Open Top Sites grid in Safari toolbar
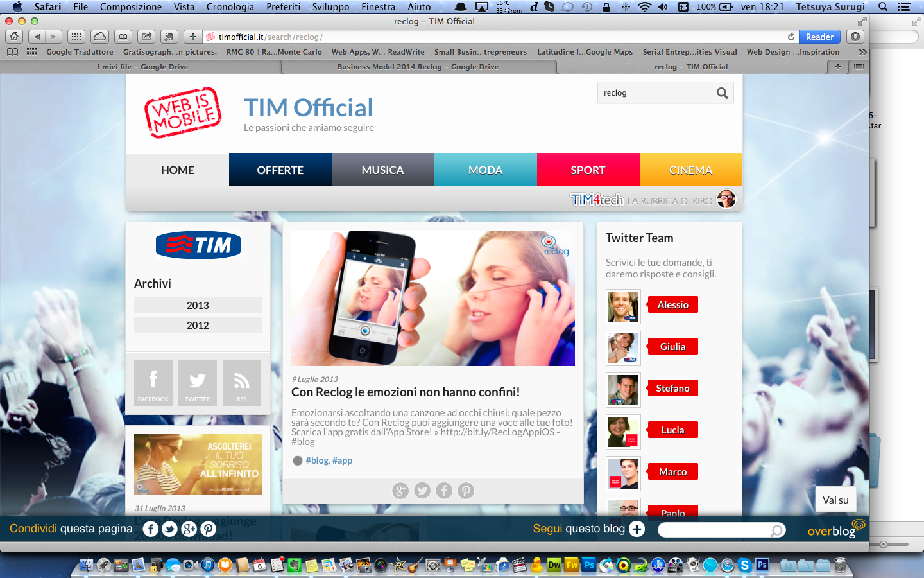The width and height of the screenshot is (924, 578). point(76,37)
